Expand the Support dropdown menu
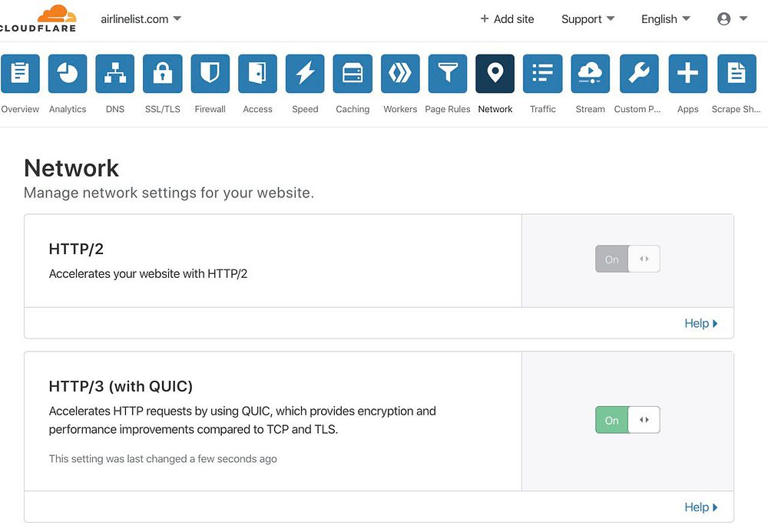Image resolution: width=768 pixels, height=532 pixels. click(x=588, y=19)
